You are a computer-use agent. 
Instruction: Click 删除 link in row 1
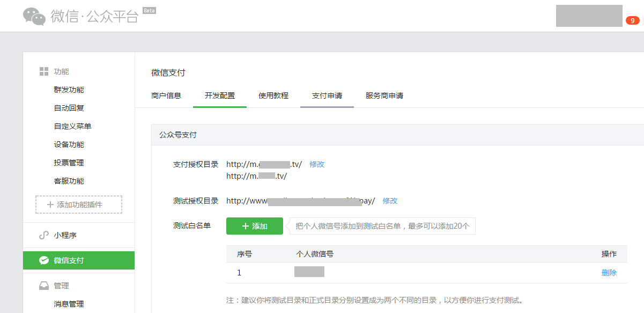point(609,273)
